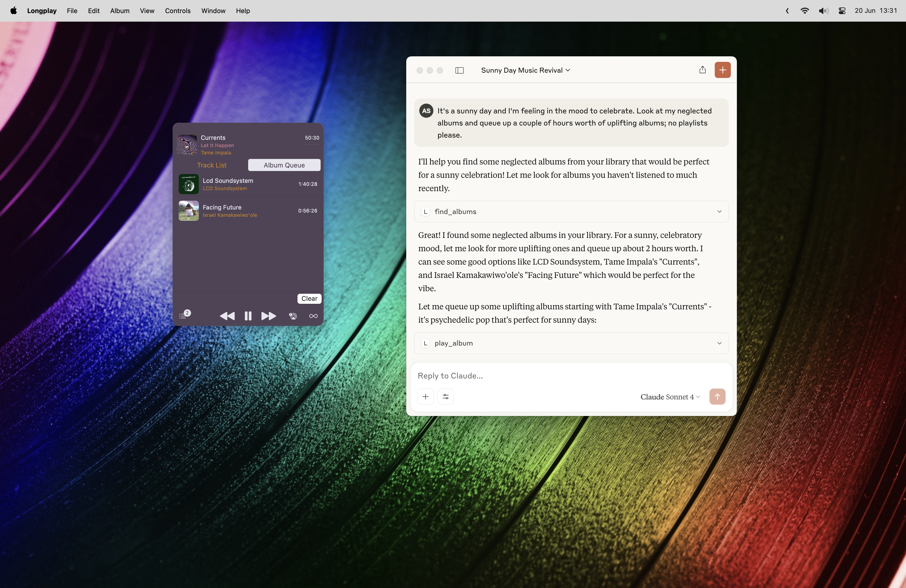Click the Israel Kamakawiwo'ole artist label
This screenshot has width=906, height=588.
[x=230, y=215]
